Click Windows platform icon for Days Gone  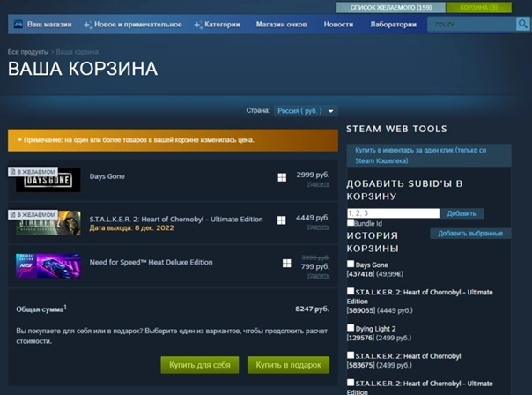coord(282,177)
